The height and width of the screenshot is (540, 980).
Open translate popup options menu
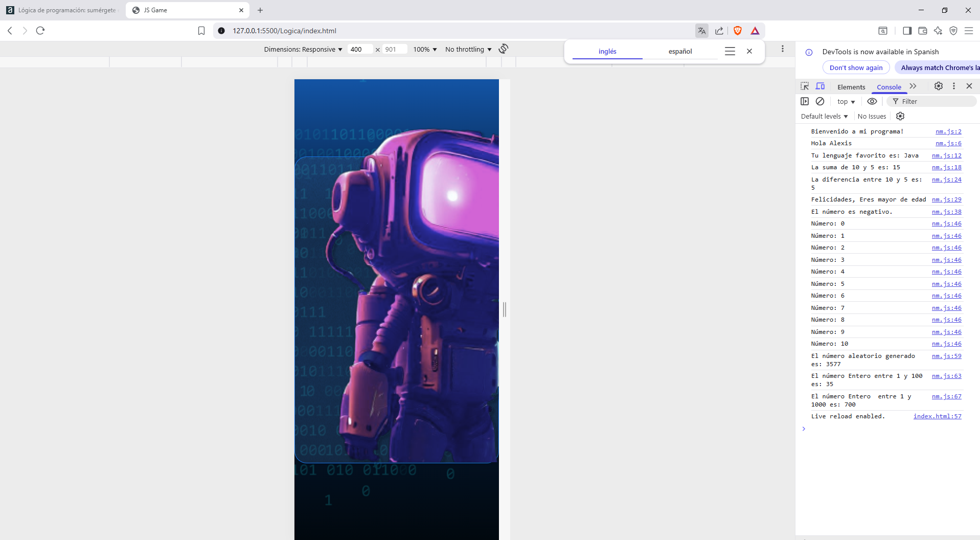click(x=730, y=51)
